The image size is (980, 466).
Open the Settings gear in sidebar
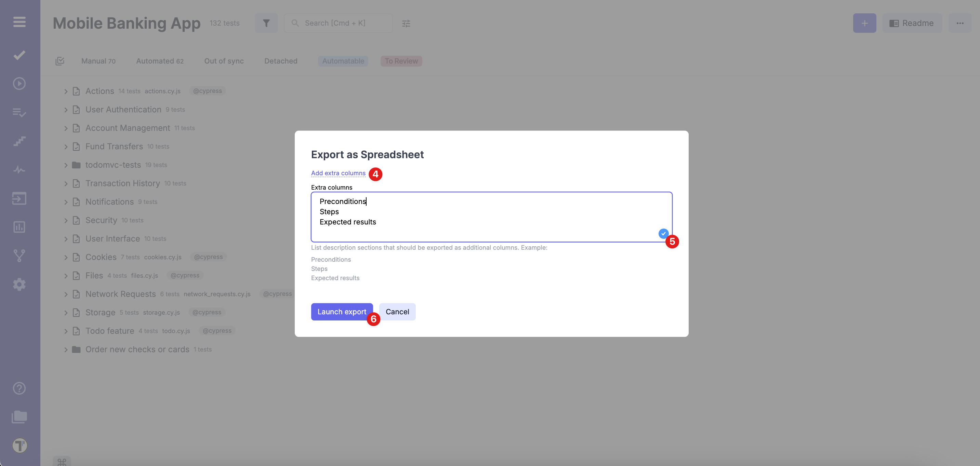(19, 284)
